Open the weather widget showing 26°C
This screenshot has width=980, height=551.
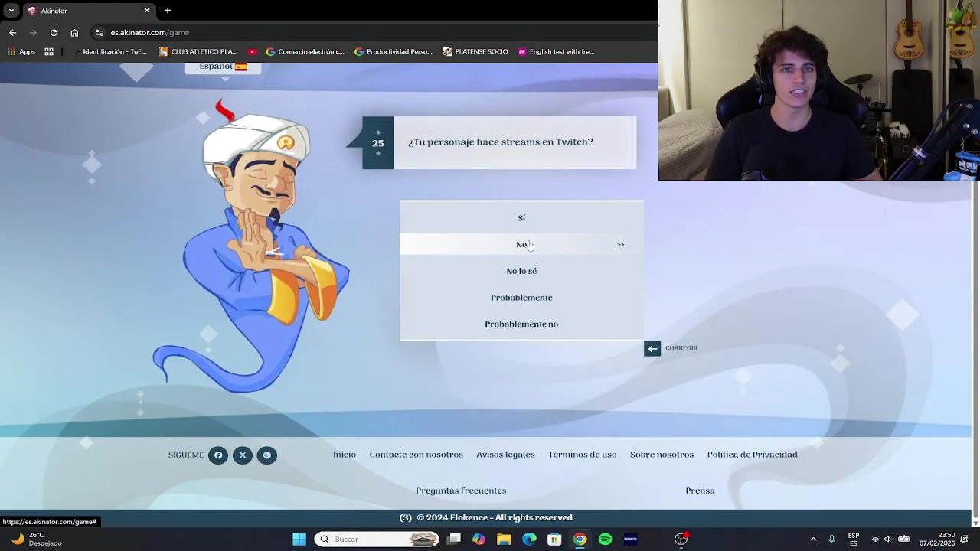[36, 540]
